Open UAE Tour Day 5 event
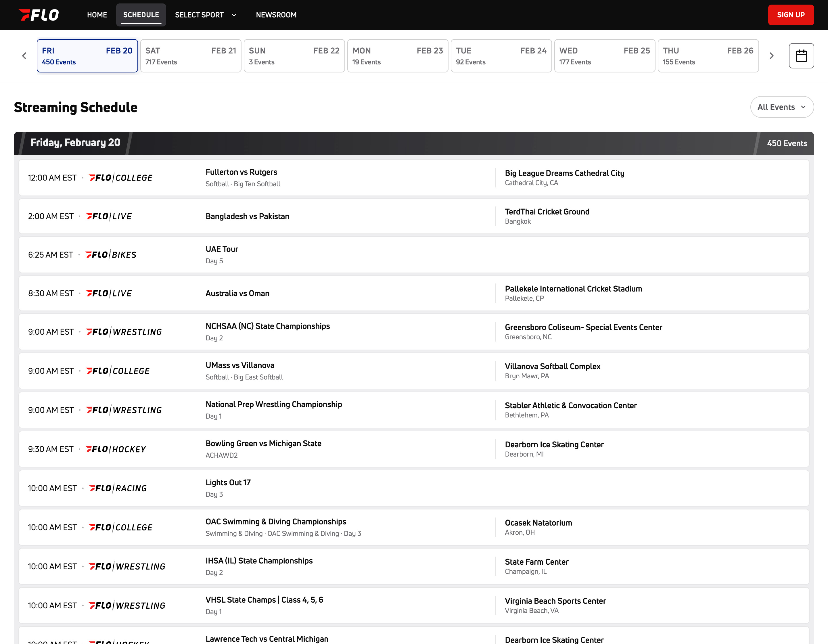 tap(414, 255)
